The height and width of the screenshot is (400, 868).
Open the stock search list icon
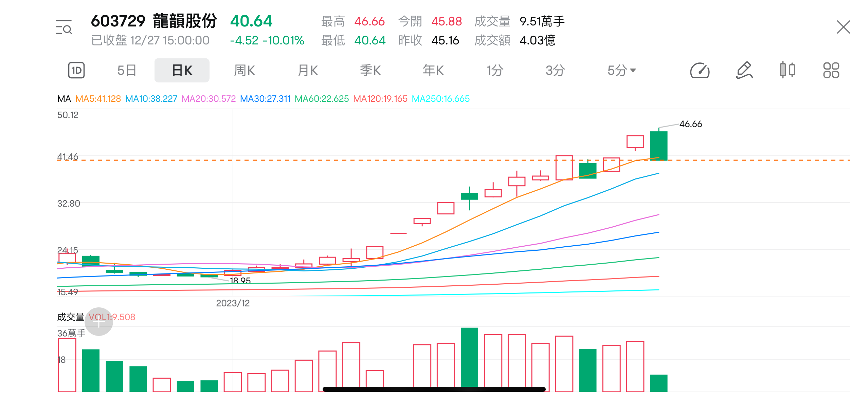[64, 27]
